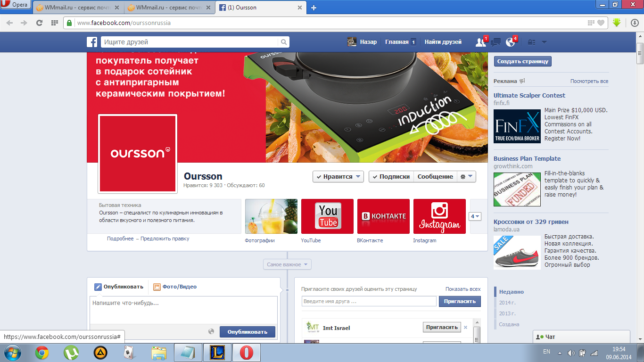Screen dimensions: 644x362
Task: Close the Oursson tab
Action: pos(300,8)
